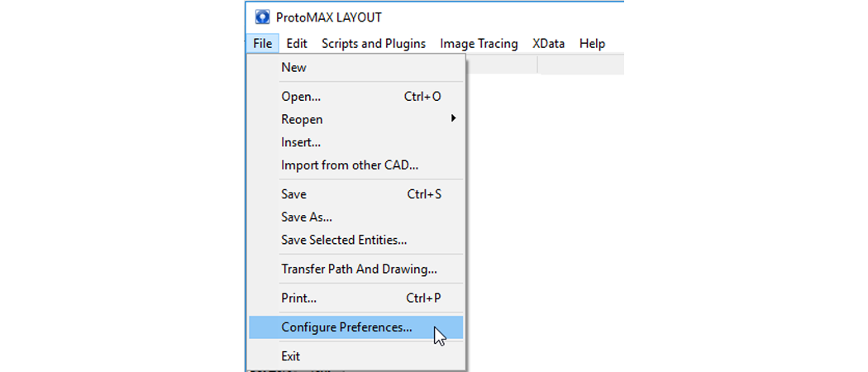Image resolution: width=868 pixels, height=372 pixels.
Task: Choose Insert... from the menu
Action: pos(355,142)
